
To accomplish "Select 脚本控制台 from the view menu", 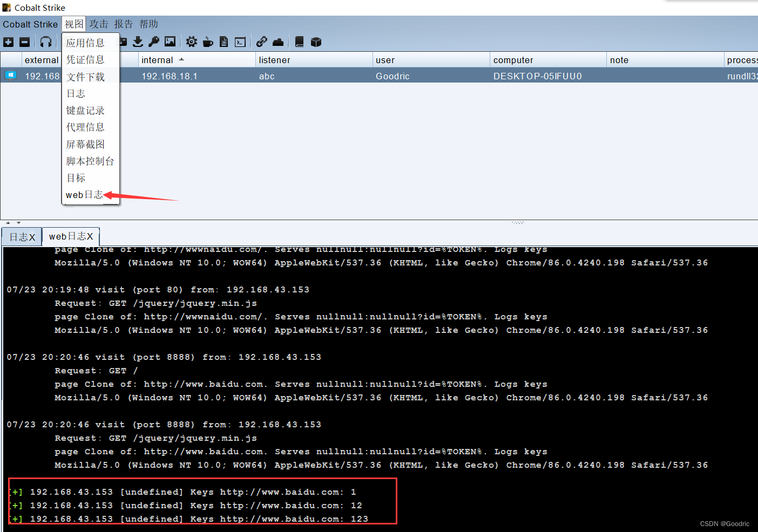I will [91, 161].
